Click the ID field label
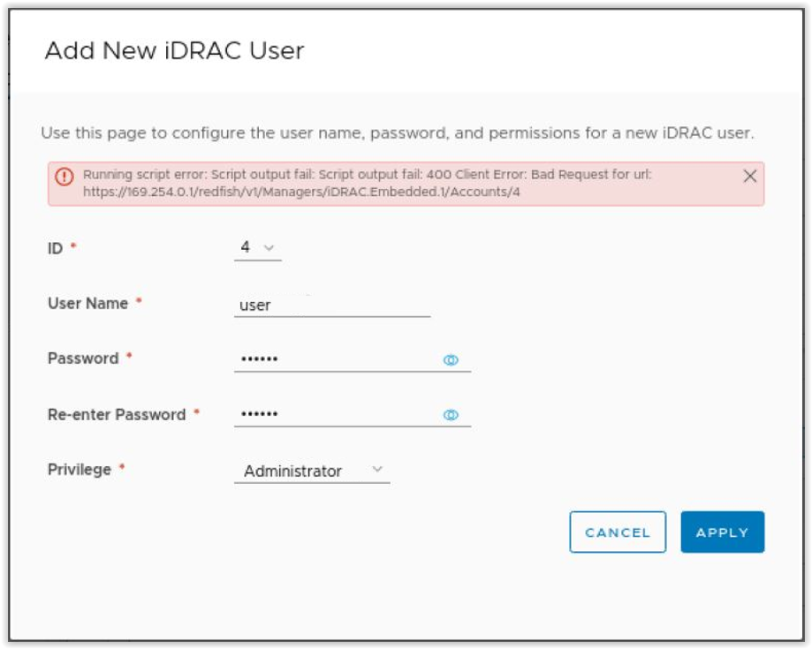Viewport: 812px width, 649px height. [53, 248]
